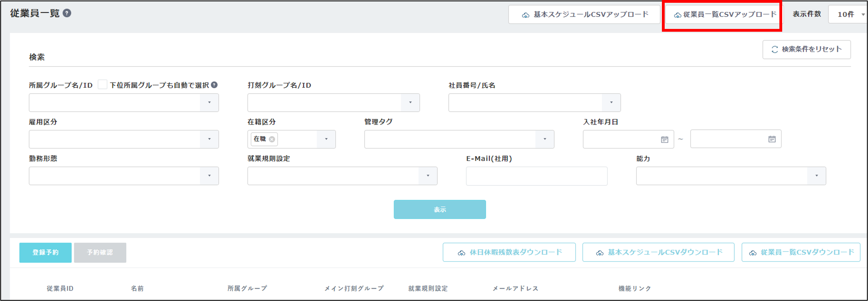The width and height of the screenshot is (868, 301).
Task: Click 登録予約 button
Action: (x=46, y=252)
